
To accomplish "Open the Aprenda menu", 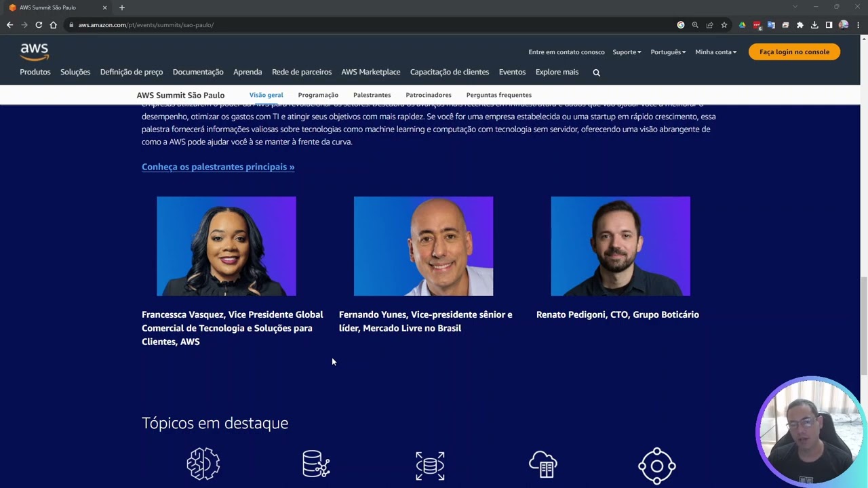I will coord(248,72).
